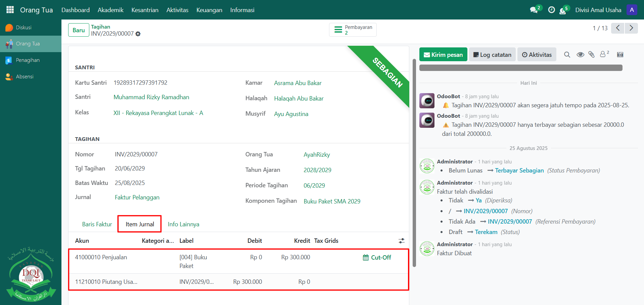Open the paperclip attachments icon
The image size is (644, 305).
click(x=592, y=55)
